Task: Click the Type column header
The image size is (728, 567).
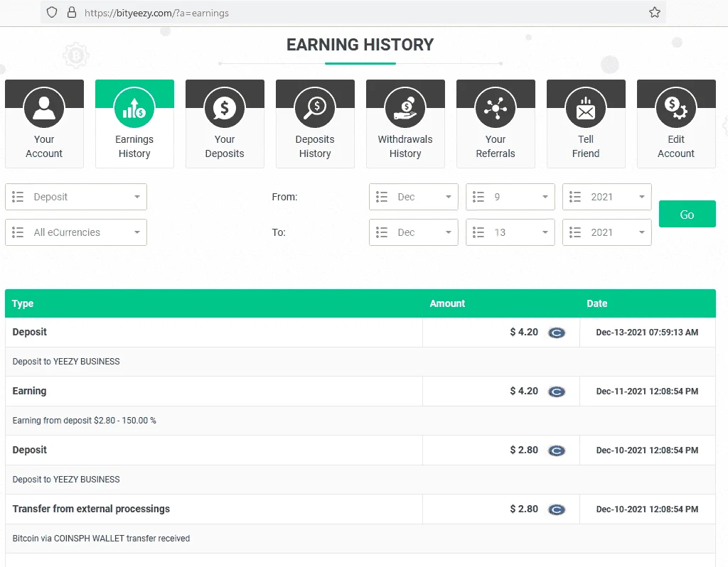Action: pyautogui.click(x=23, y=303)
